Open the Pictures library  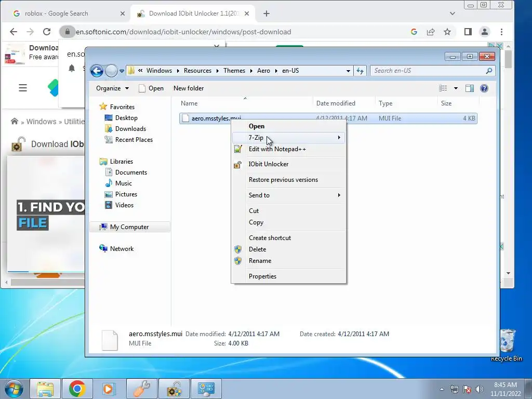point(126,194)
